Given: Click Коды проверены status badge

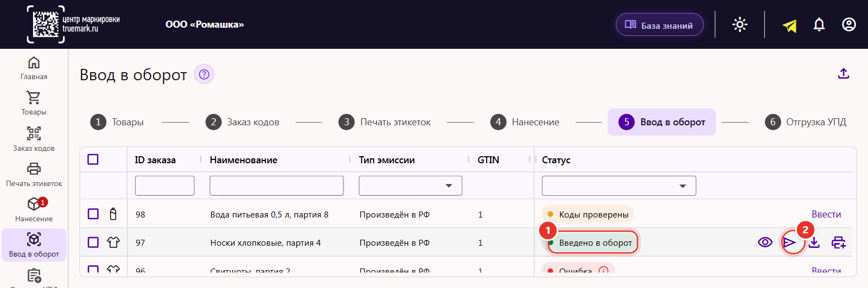Looking at the screenshot, I should tap(588, 214).
